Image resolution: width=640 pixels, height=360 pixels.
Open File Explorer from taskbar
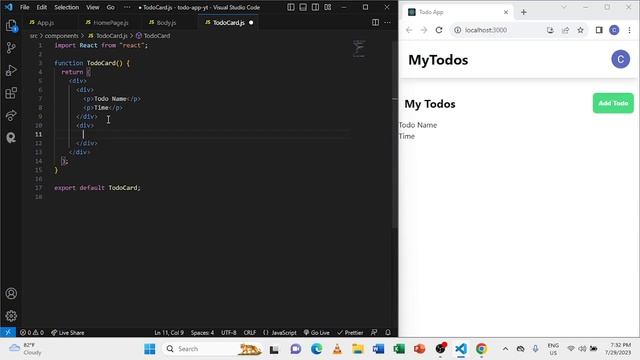pos(358,349)
